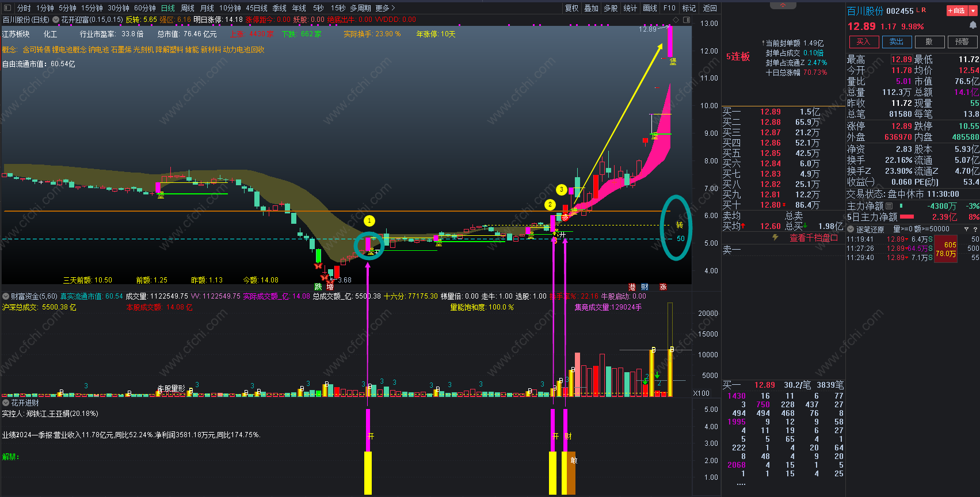Select the 1分钟 period

[x=45, y=8]
